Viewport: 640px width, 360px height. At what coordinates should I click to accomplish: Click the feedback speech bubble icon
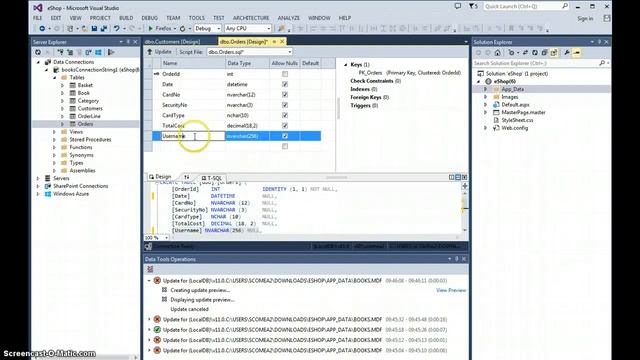[x=458, y=6]
